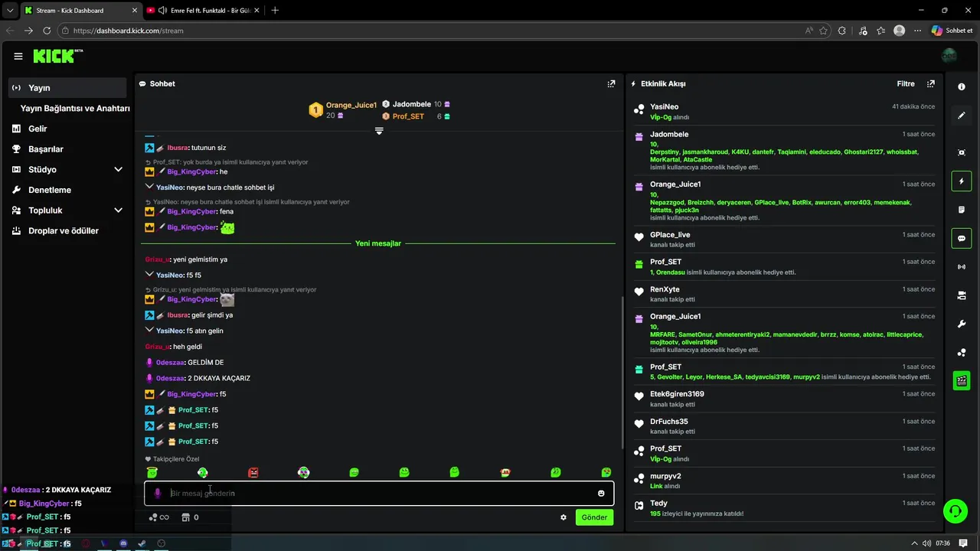
Task: Click the KICK logo
Action: point(57,56)
